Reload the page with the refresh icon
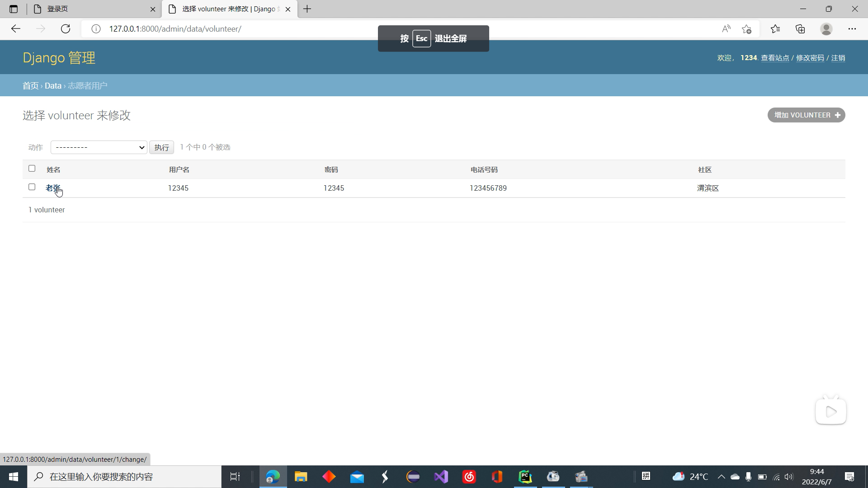The height and width of the screenshot is (488, 868). pyautogui.click(x=66, y=29)
